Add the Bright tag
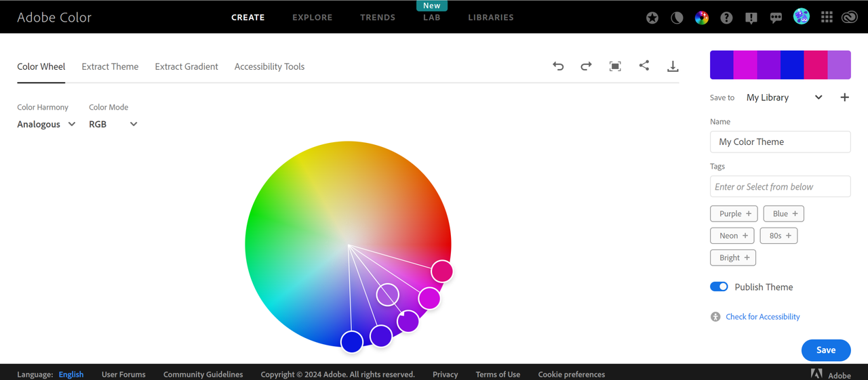Image resolution: width=868 pixels, height=380 pixels. pos(733,257)
